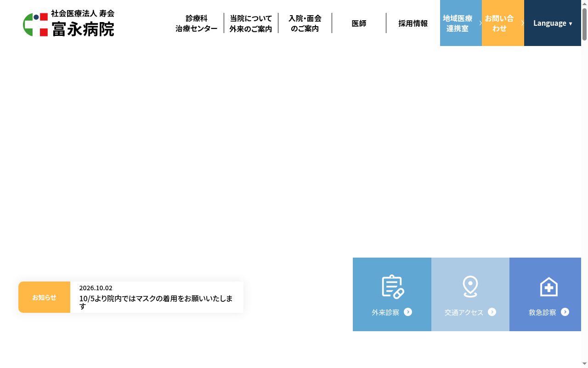Screen dimensions: 588x368
Task: Click the 外来診察 label text
Action: pos(385,312)
